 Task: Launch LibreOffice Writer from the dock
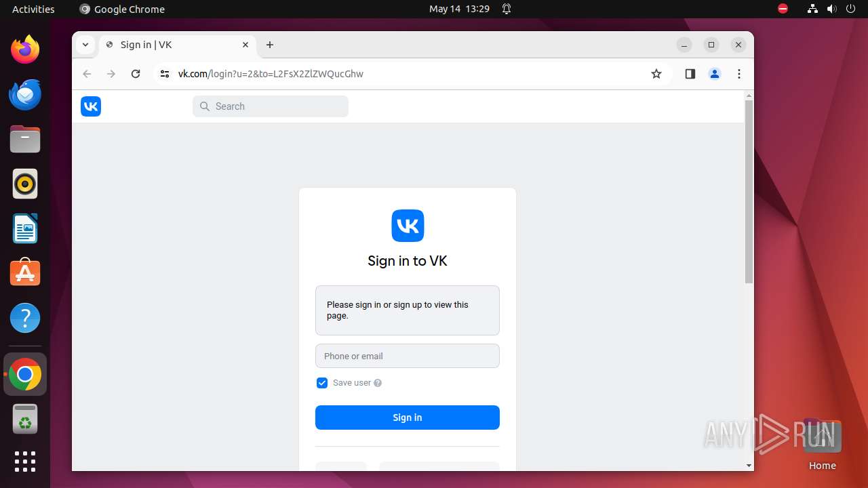coord(25,228)
